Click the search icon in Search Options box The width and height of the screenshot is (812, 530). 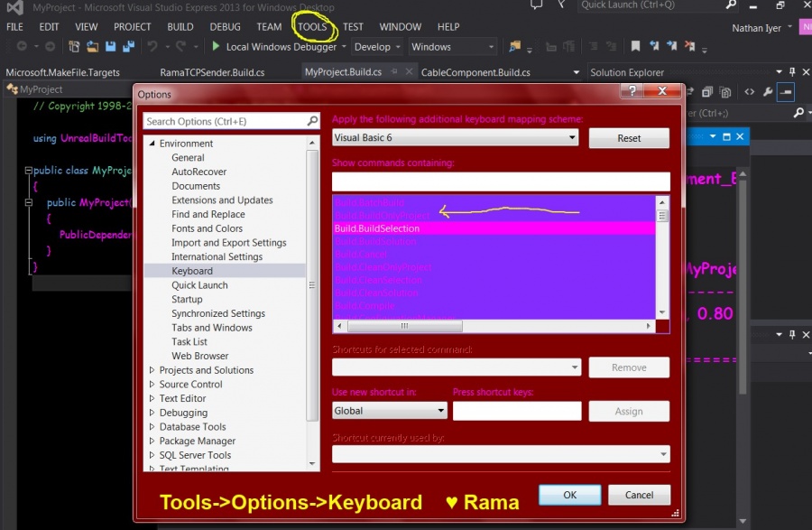point(312,121)
